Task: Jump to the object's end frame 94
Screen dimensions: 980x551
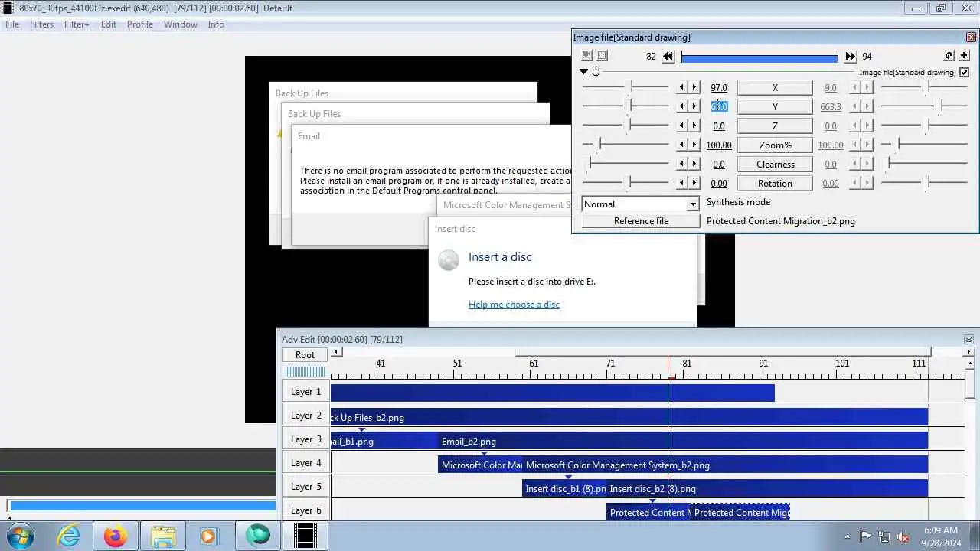Action: point(851,57)
